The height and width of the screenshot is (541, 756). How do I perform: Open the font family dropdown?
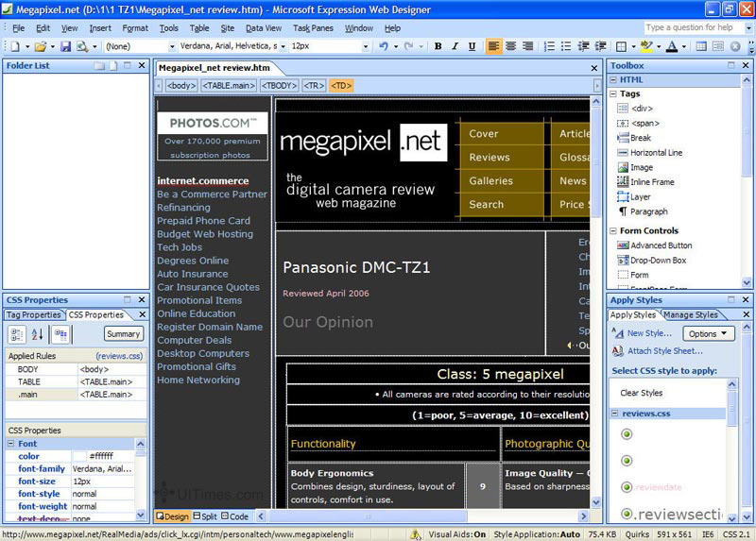pos(281,46)
